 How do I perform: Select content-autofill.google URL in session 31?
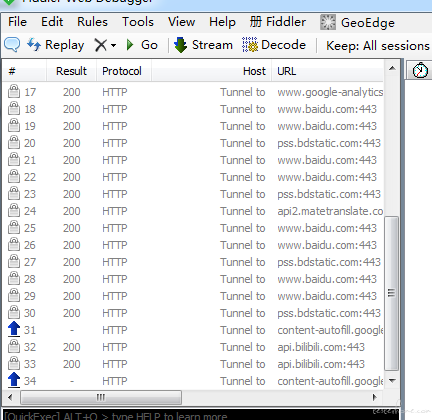[330, 330]
